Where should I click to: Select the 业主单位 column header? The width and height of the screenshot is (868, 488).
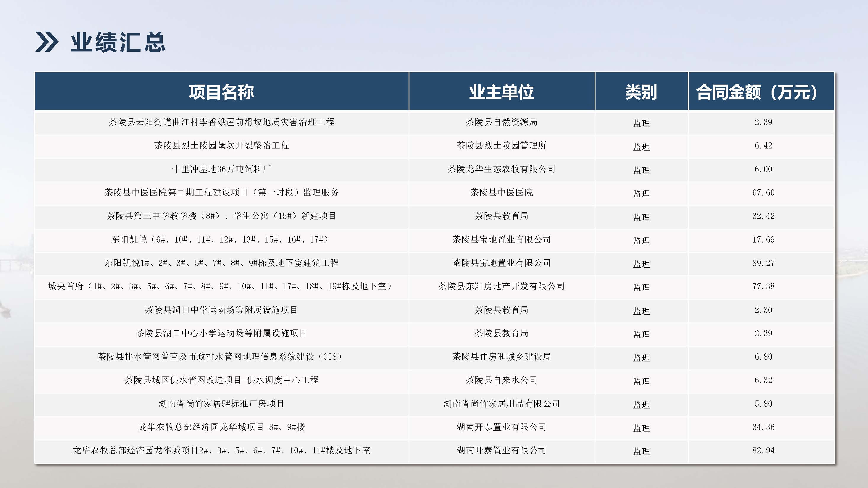tap(502, 92)
